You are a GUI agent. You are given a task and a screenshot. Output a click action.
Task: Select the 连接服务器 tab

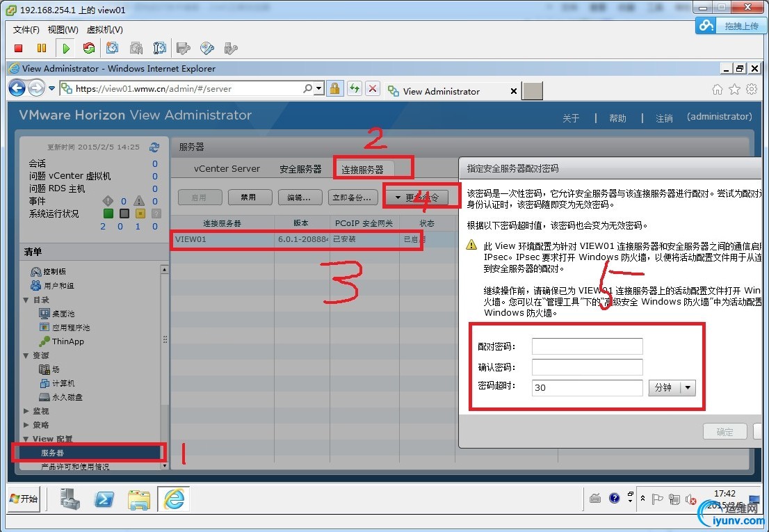click(363, 170)
